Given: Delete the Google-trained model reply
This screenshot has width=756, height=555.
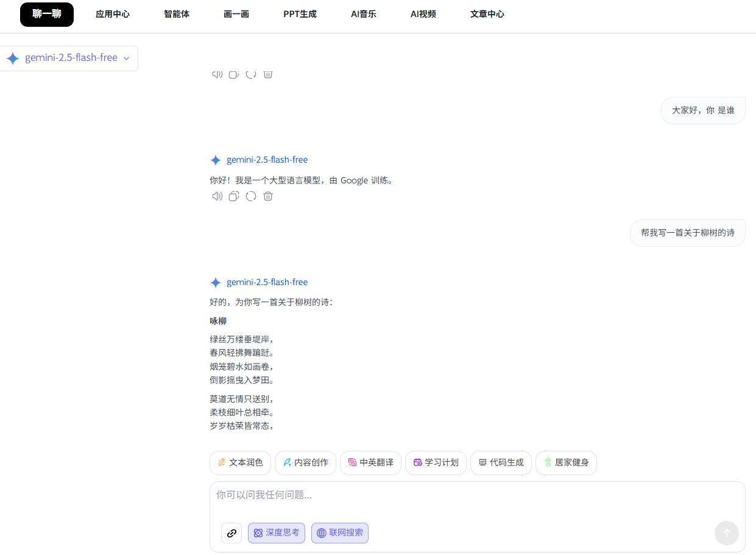Looking at the screenshot, I should [268, 196].
